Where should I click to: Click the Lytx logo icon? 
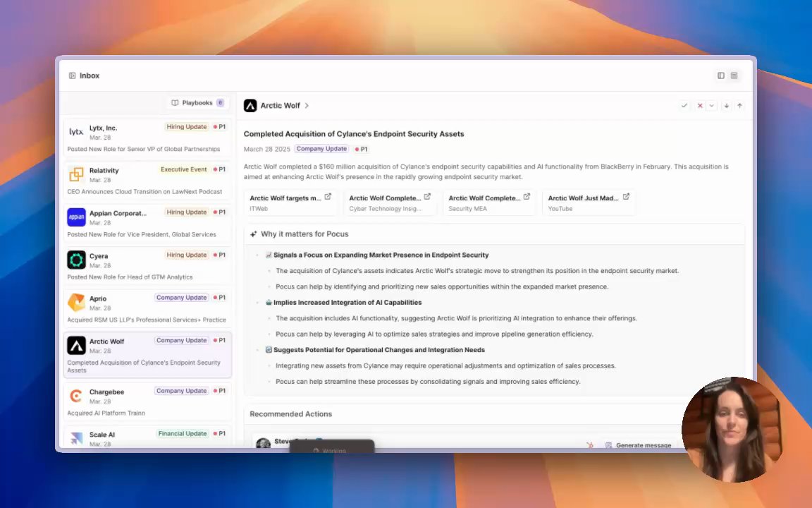pyautogui.click(x=76, y=132)
